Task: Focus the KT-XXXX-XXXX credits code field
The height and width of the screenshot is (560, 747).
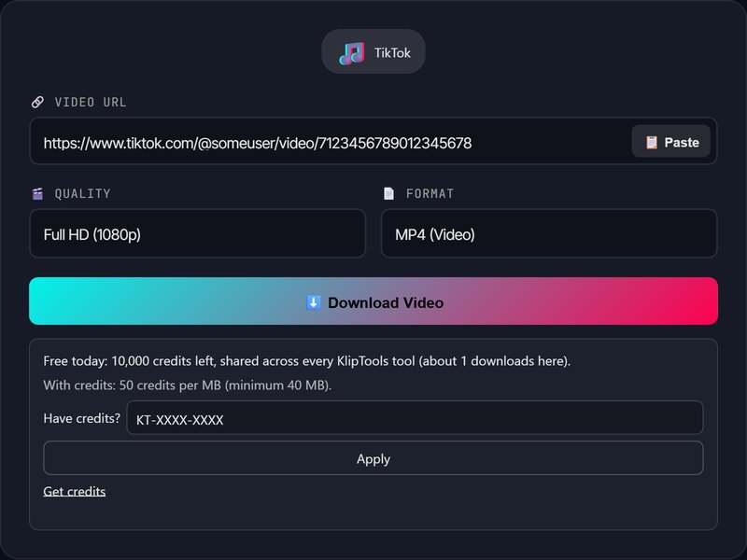Action: click(415, 417)
